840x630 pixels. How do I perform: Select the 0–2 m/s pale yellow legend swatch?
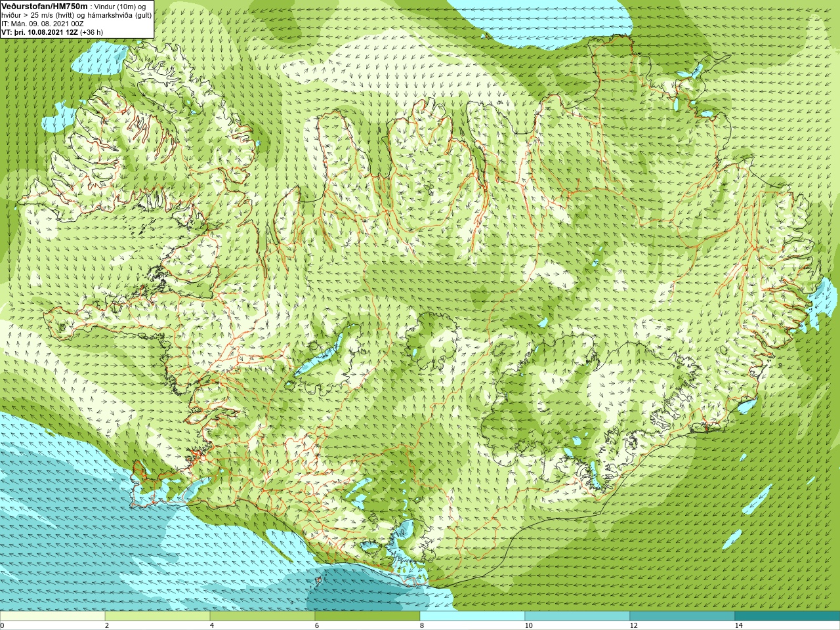[x=52, y=616]
